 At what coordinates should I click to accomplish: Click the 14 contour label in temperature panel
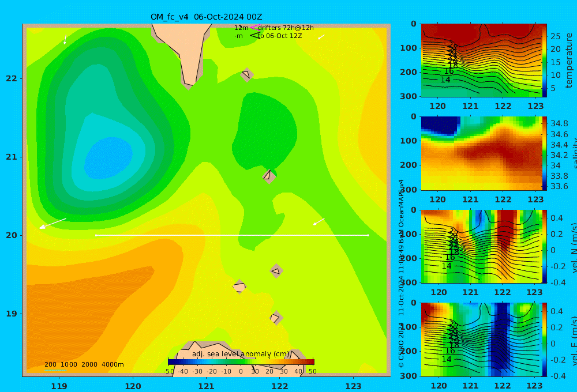tap(445, 80)
